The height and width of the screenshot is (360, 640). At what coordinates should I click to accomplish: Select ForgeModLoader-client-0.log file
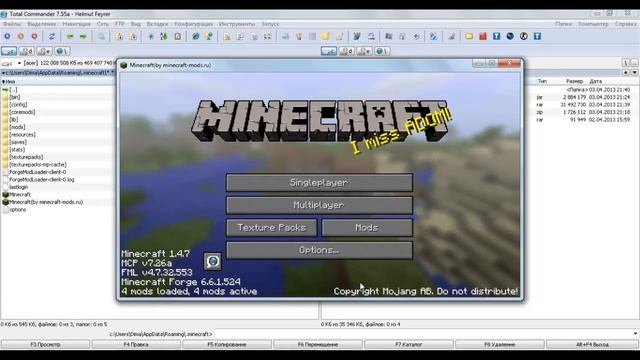point(42,180)
